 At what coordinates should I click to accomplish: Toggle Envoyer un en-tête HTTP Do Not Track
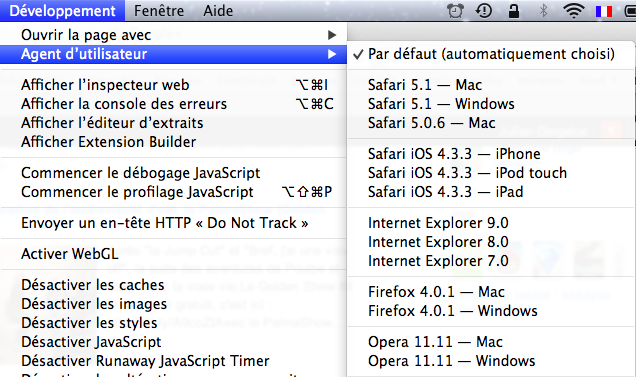(x=174, y=223)
